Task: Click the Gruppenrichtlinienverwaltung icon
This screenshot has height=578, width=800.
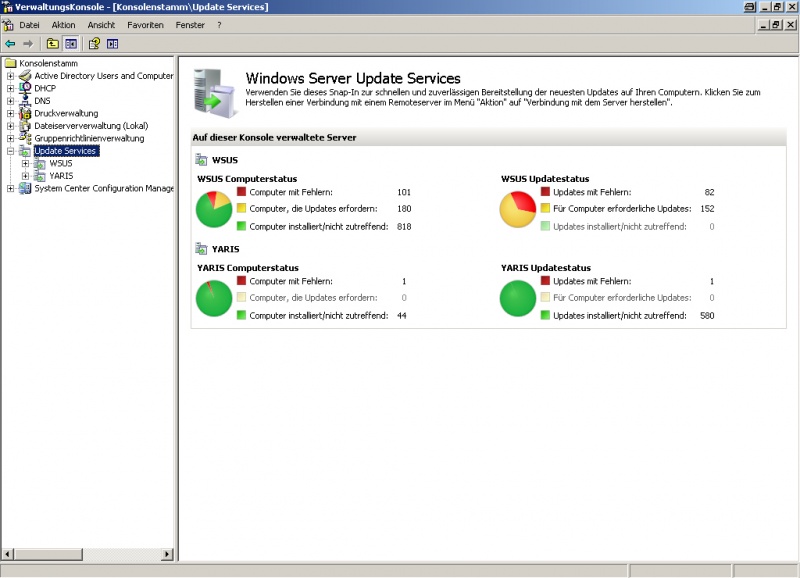Action: coord(25,138)
